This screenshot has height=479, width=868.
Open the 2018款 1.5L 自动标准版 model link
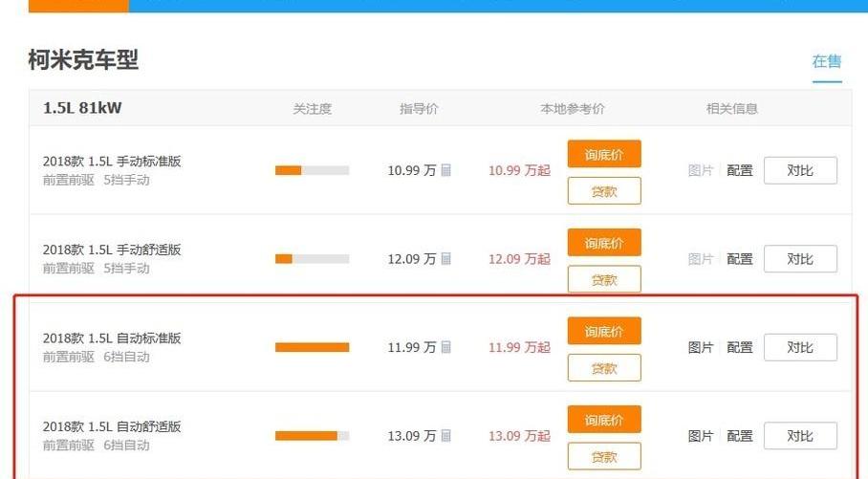click(x=112, y=338)
